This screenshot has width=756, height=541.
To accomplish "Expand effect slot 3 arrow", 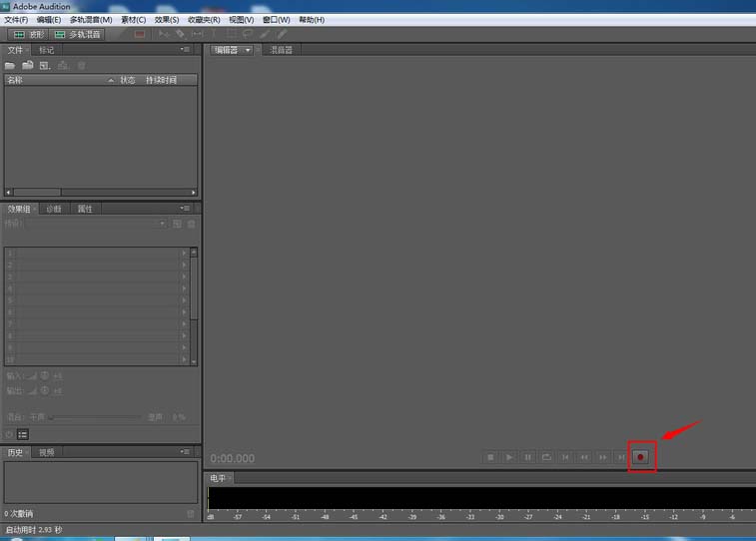I will [184, 276].
